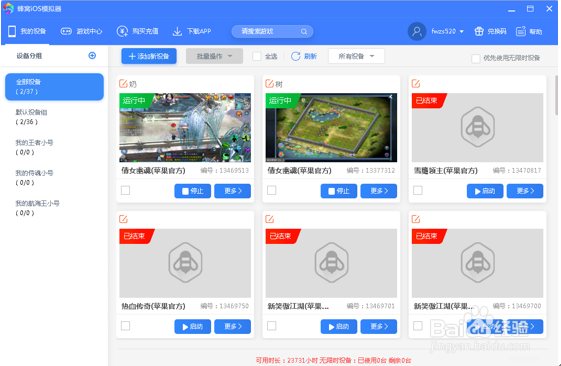The height and width of the screenshot is (366, 561).
Task: Check the box for device 13470817
Action: click(x=418, y=190)
